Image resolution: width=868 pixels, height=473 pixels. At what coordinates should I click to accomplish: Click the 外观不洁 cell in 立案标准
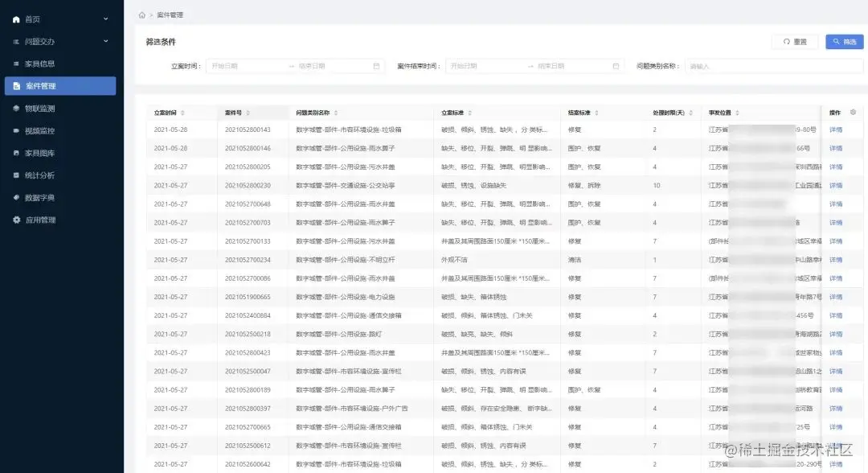click(x=454, y=260)
